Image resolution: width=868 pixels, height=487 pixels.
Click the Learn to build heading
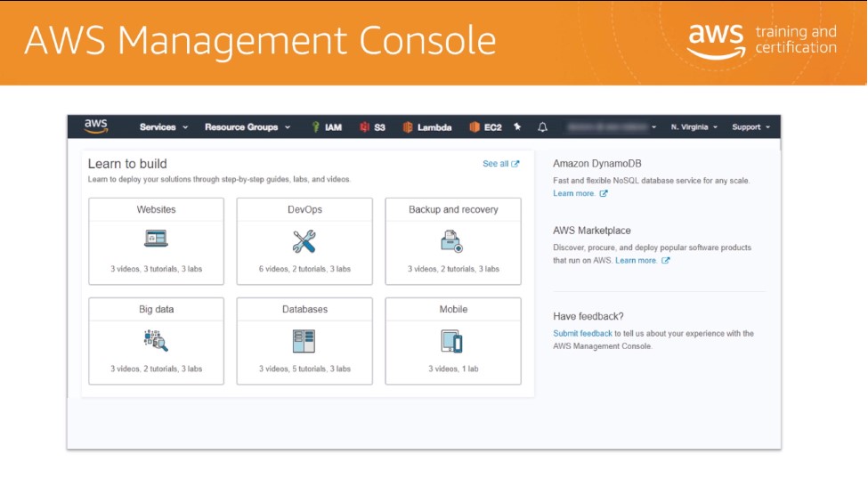[x=127, y=164]
